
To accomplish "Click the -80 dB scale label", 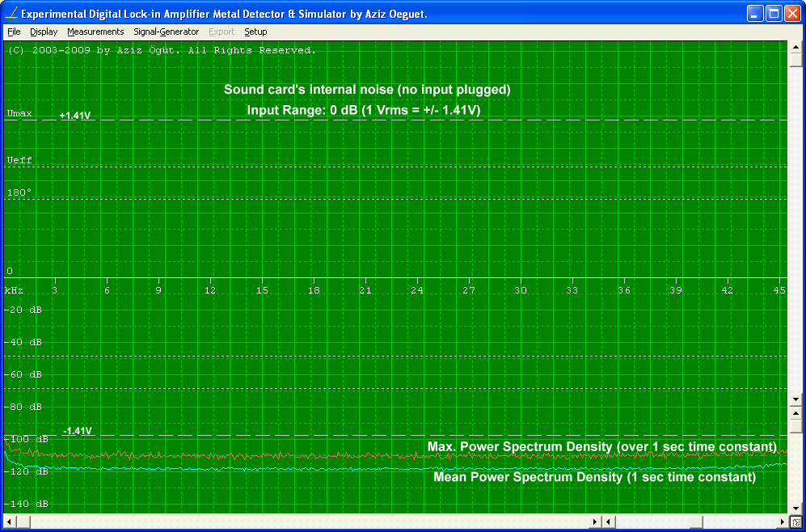I will tap(23, 407).
